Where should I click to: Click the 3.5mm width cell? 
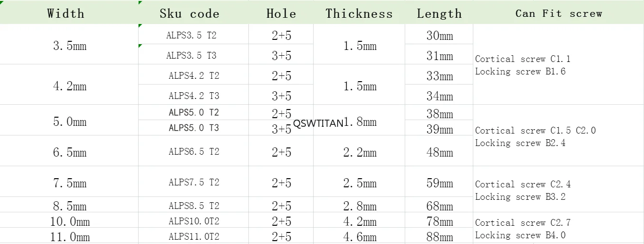click(x=69, y=45)
